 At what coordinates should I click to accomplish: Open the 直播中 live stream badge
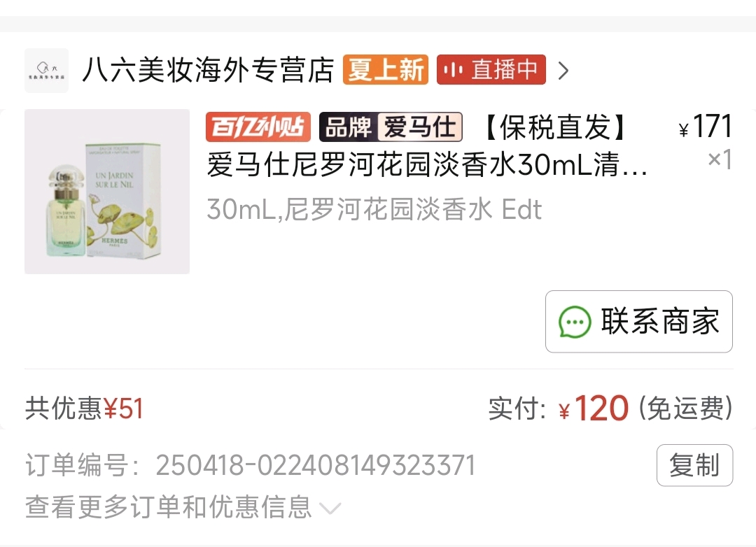coord(491,70)
